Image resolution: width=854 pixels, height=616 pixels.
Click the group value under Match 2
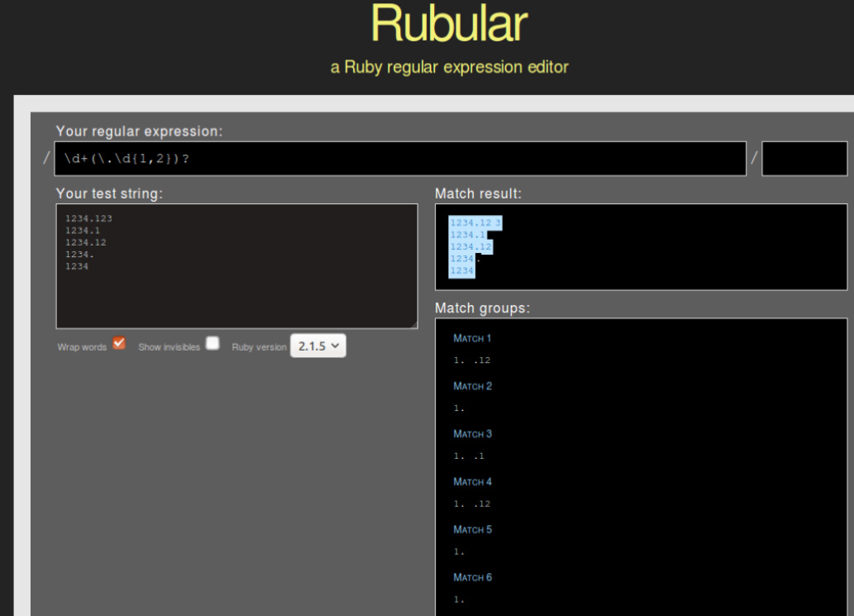coord(459,408)
